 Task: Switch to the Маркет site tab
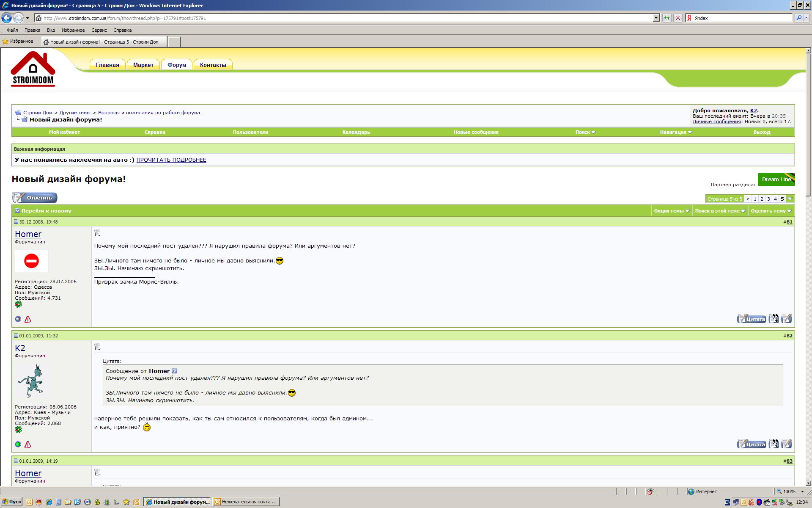pos(143,65)
